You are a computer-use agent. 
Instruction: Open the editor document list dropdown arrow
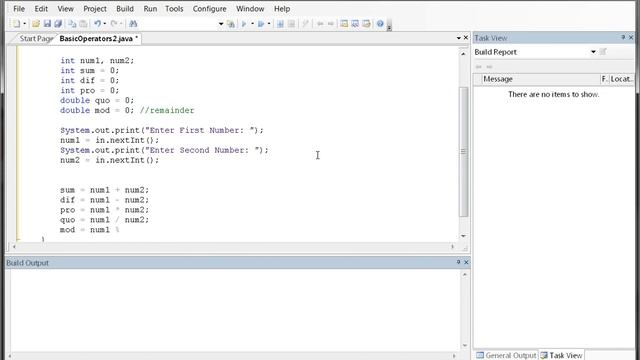(x=458, y=38)
